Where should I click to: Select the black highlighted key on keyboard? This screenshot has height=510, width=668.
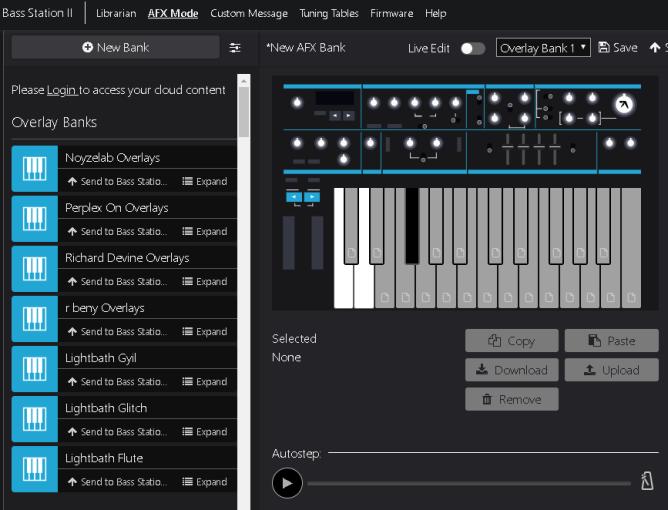point(412,226)
